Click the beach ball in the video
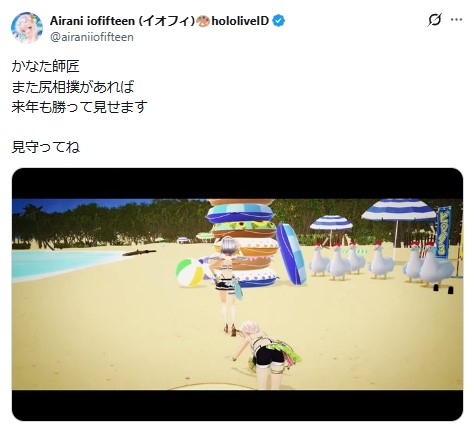 click(x=189, y=272)
